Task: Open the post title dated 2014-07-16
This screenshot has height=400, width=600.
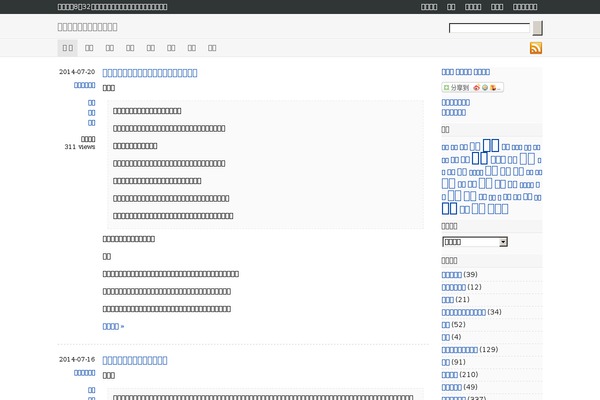Action: click(135, 360)
